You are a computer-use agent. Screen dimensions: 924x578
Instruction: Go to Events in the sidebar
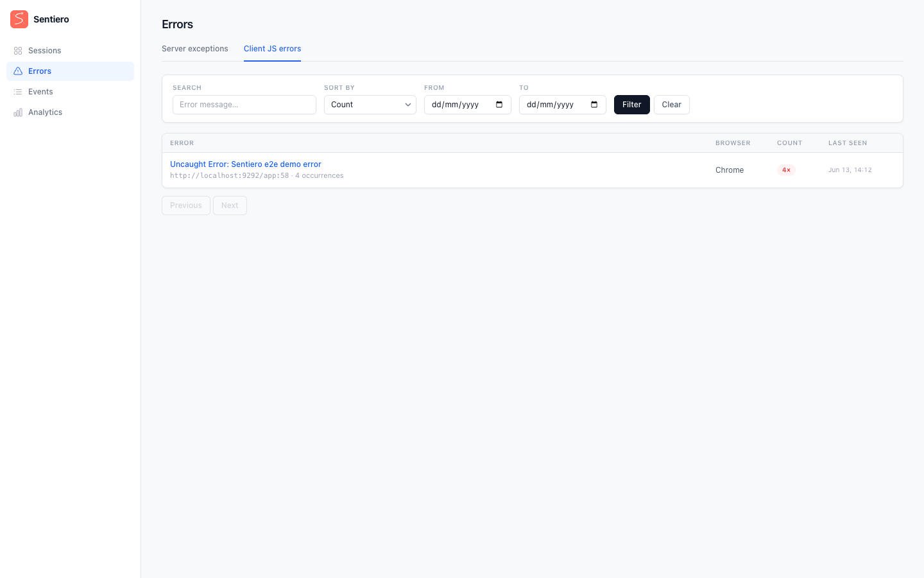pos(70,92)
